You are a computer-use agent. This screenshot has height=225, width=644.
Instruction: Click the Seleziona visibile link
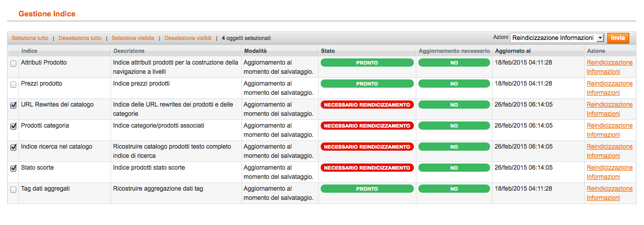click(133, 38)
